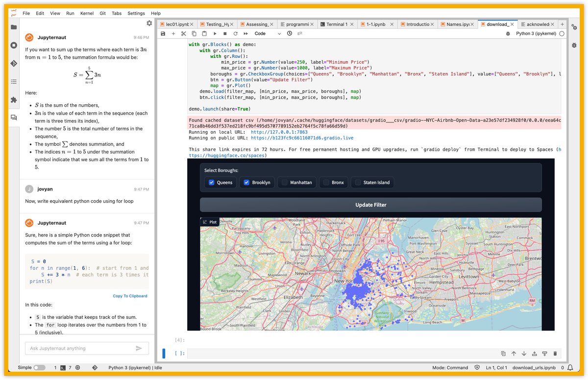Check the Staten Island borough checkbox
The image size is (588, 380).
point(358,183)
